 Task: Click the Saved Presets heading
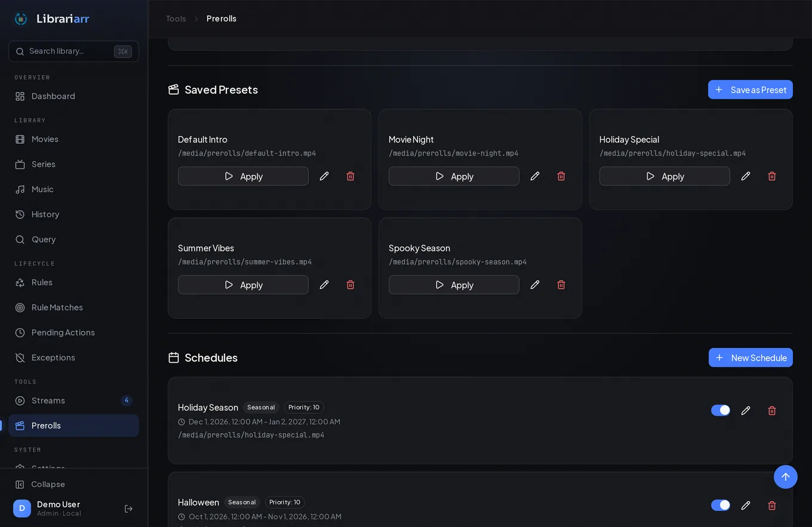coord(221,90)
